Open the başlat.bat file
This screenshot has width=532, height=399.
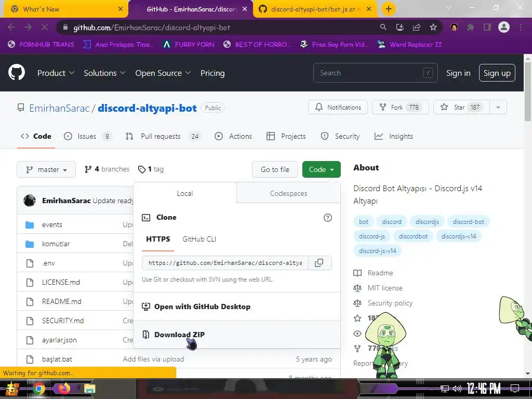pos(57,359)
